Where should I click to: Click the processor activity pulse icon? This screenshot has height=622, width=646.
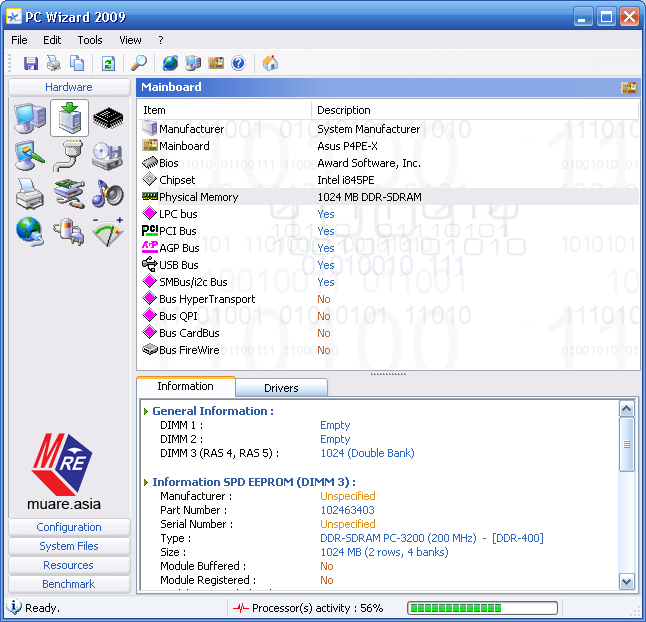241,608
